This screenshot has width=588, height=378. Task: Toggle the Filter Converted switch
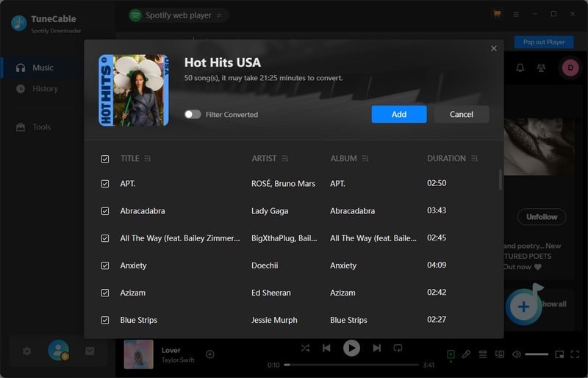coord(193,115)
